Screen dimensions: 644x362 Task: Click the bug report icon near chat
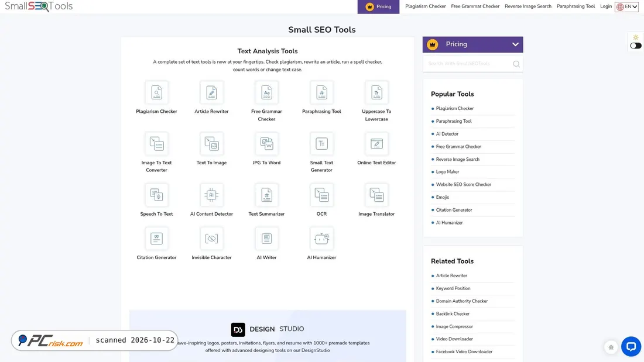tap(611, 347)
